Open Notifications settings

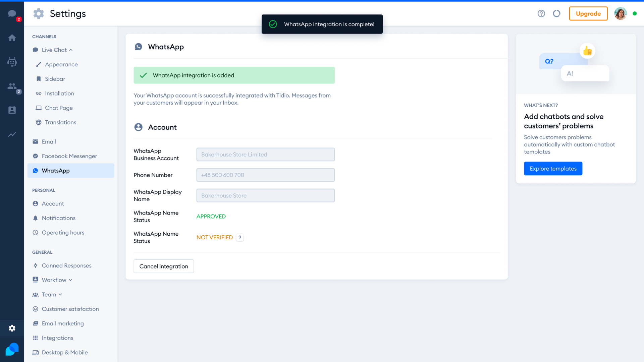click(58, 218)
